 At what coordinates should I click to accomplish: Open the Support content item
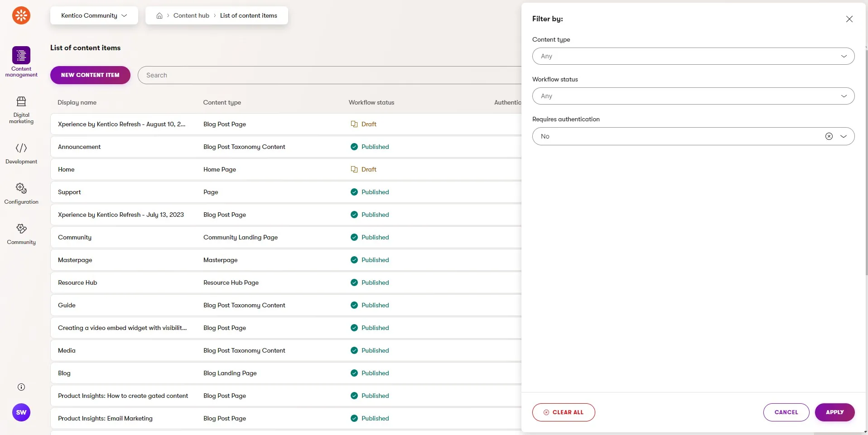point(286,192)
